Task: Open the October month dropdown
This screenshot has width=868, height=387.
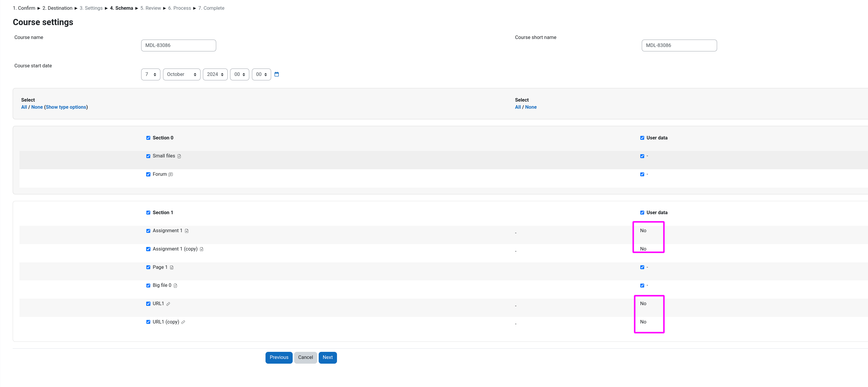Action: [182, 74]
